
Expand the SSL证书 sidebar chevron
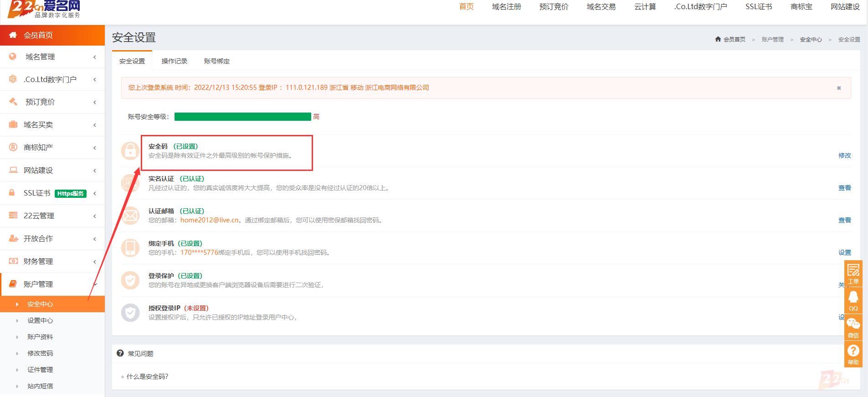pos(95,194)
